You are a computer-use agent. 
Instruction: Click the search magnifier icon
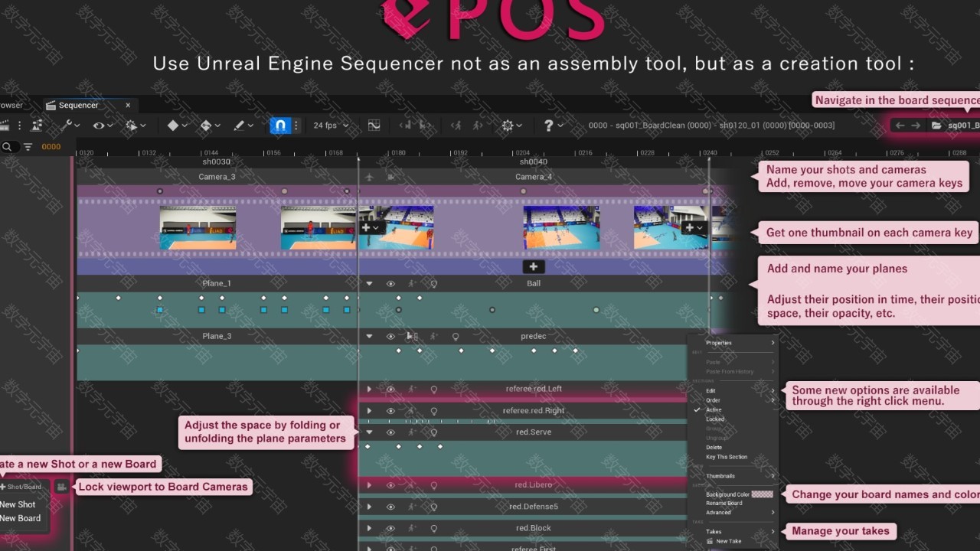pyautogui.click(x=7, y=147)
